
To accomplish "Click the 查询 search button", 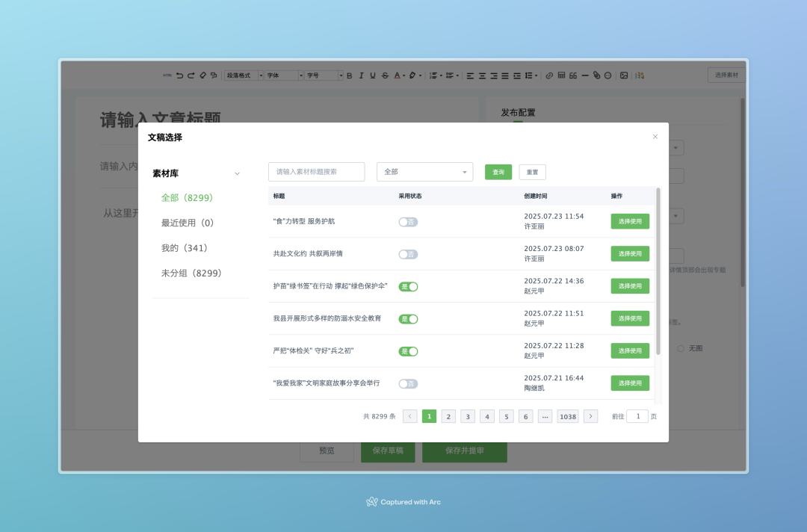I will pyautogui.click(x=498, y=172).
